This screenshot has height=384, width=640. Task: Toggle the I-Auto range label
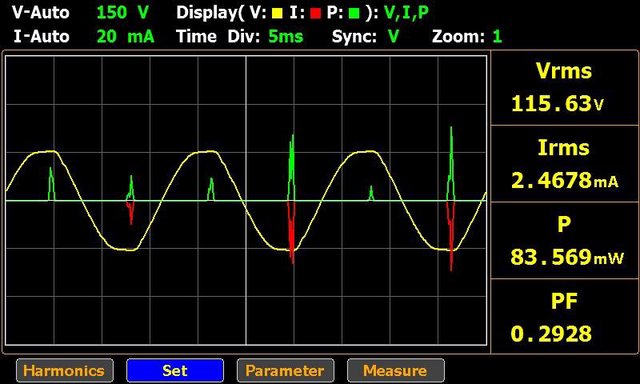(41, 37)
